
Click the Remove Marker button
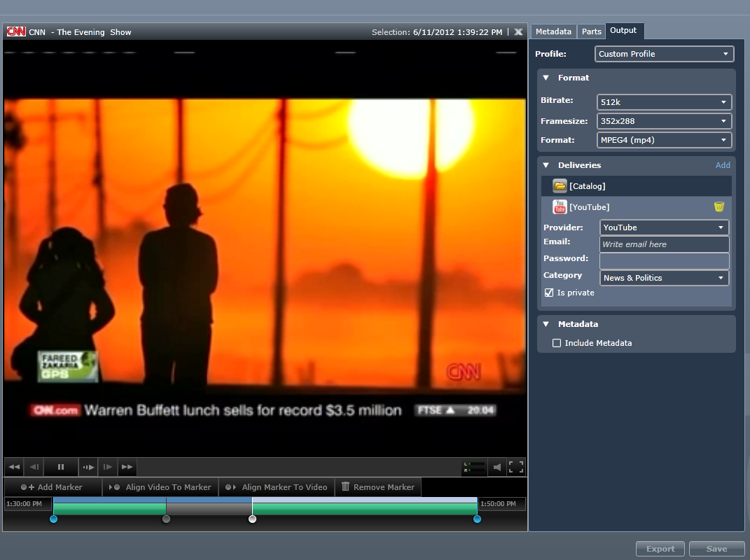tap(378, 486)
